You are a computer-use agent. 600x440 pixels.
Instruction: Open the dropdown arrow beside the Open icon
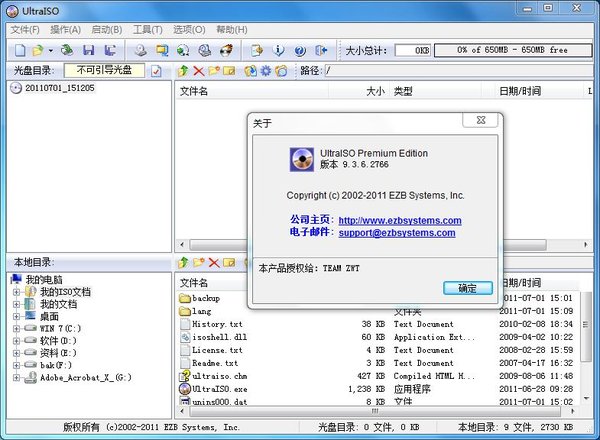(51, 50)
